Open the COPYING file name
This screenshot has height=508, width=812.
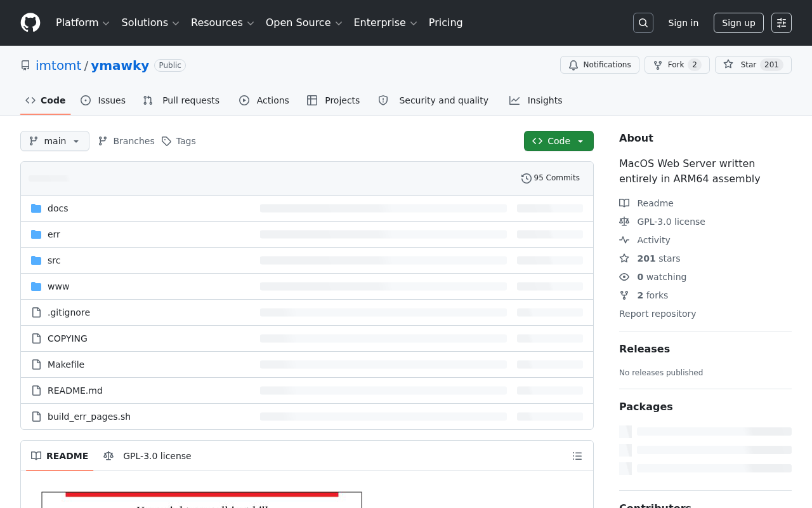[67, 338]
